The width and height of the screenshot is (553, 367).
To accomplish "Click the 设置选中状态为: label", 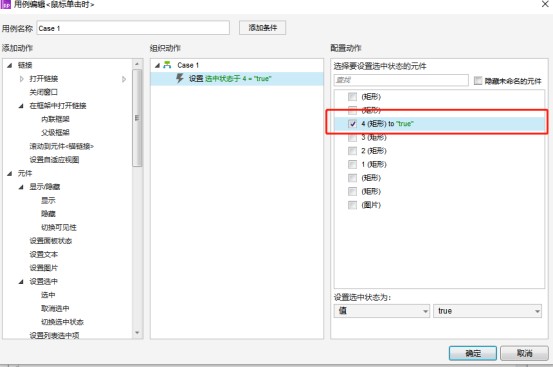I will 362,298.
